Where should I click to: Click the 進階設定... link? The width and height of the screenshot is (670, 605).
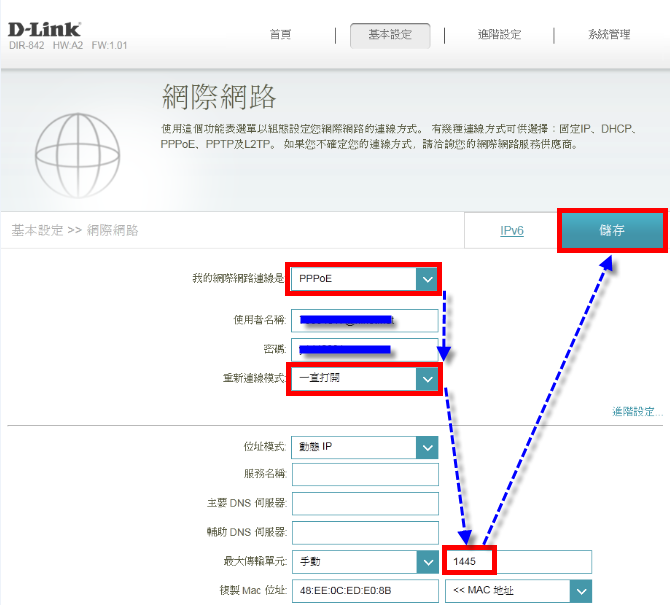pos(637,411)
